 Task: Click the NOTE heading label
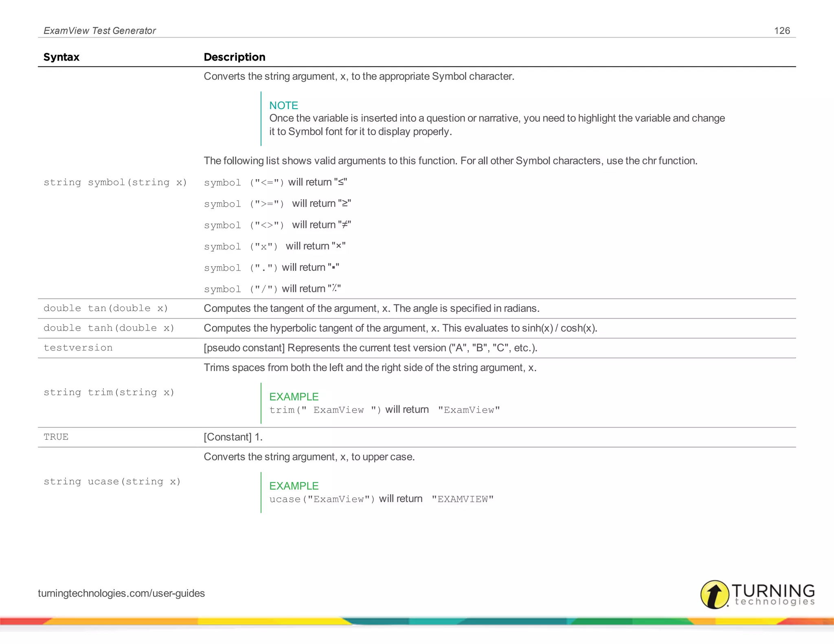tap(283, 105)
